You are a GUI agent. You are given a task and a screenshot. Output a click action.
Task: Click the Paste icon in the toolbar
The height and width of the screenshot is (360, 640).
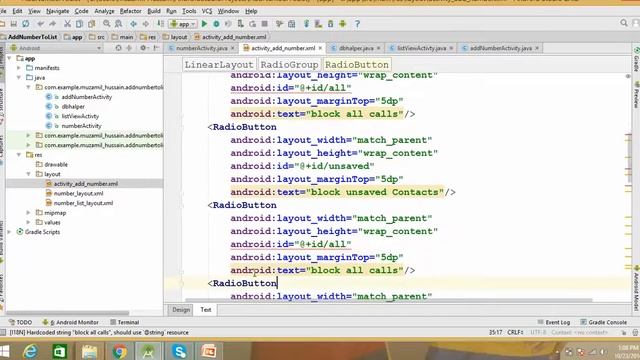pos(91,24)
